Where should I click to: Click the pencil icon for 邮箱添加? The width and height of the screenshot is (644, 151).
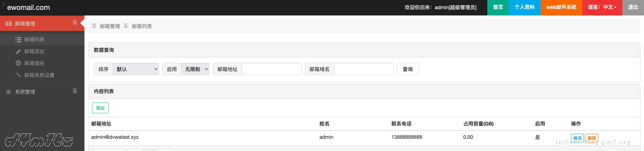coord(18,51)
